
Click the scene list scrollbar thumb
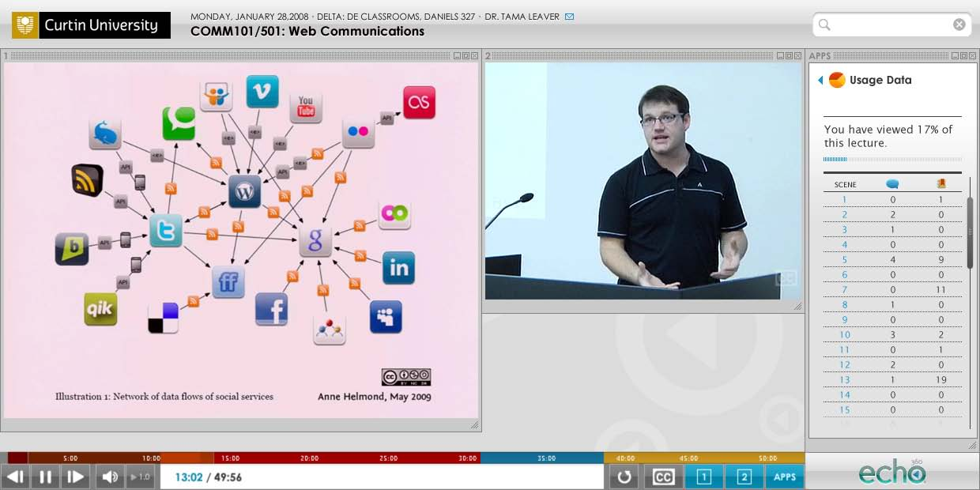971,232
